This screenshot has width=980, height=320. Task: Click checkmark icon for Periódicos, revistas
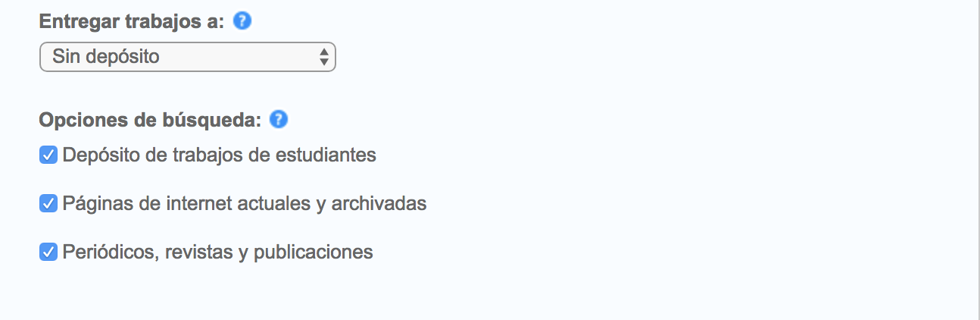pos(48,252)
